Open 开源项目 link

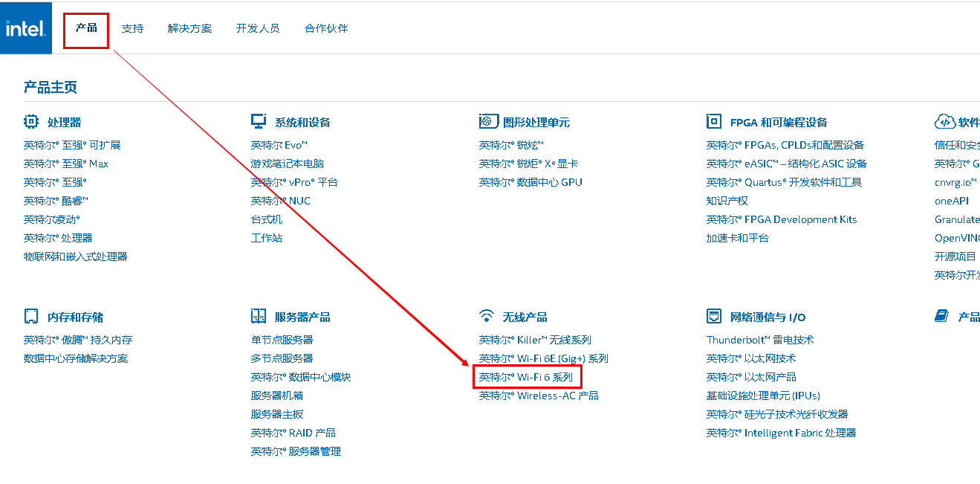tap(955, 256)
